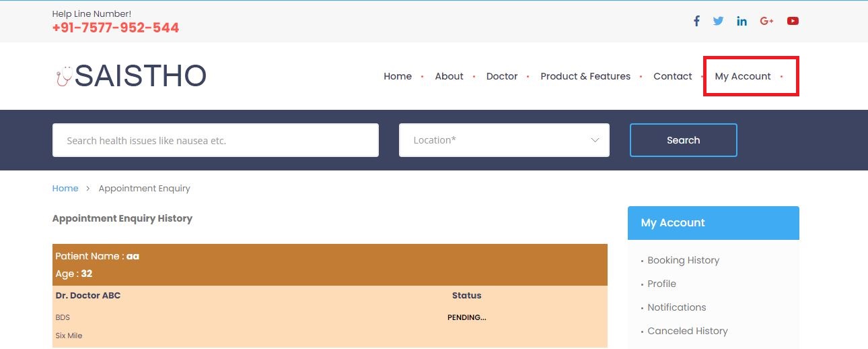Open the LinkedIn social icon

[x=742, y=21]
